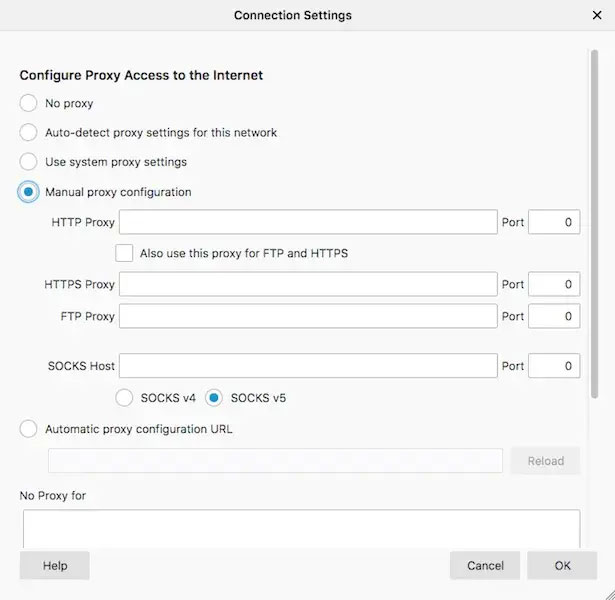Viewport: 615px width, 600px height.
Task: Click the SOCKS Host label
Action: coord(81,365)
